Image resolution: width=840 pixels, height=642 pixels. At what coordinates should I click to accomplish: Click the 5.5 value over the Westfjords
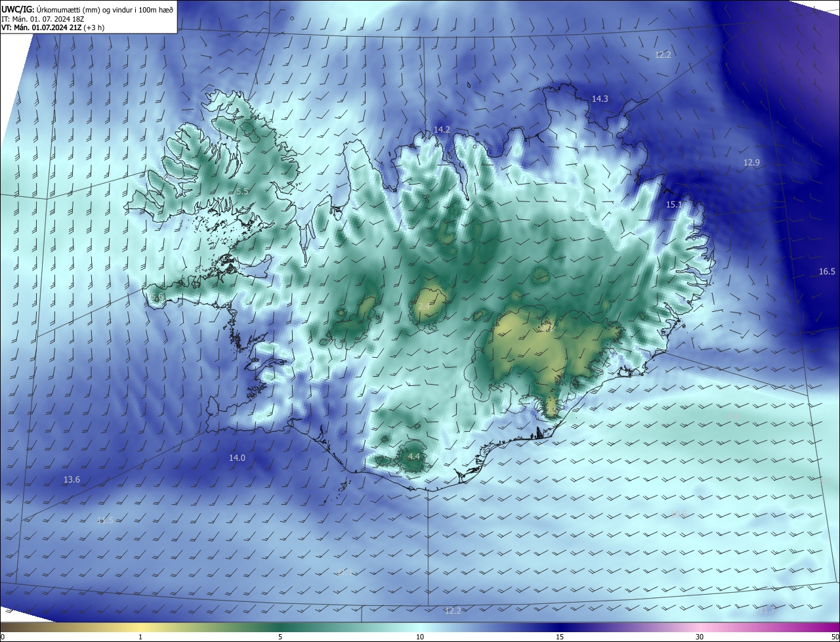242,191
